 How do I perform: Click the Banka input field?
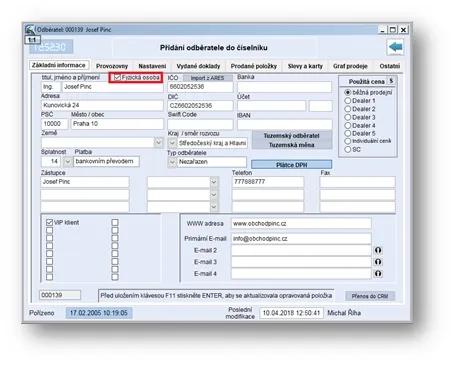284,87
